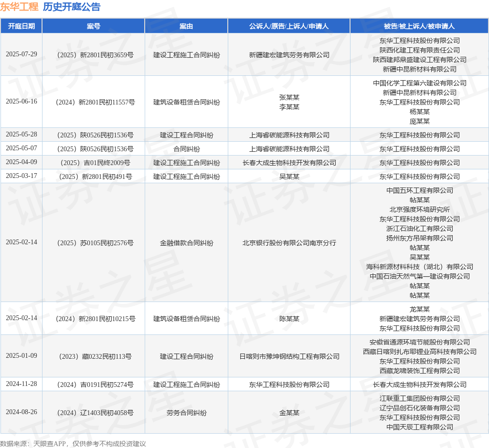The image size is (489, 448).
Task: Select the 公诉人/原告/上诉人/申请人 column header
Action: [x=289, y=26]
